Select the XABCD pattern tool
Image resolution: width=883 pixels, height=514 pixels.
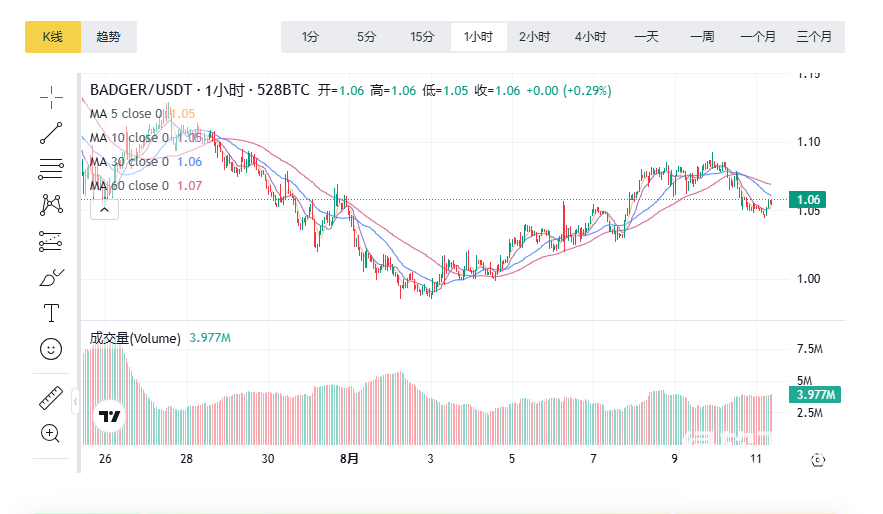coord(51,204)
